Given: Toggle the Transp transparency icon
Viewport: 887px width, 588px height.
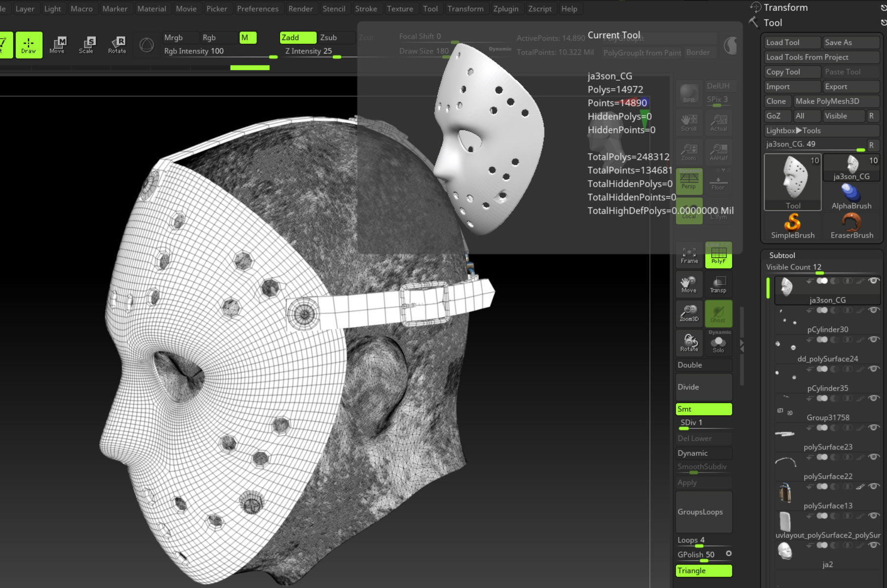Looking at the screenshot, I should tap(718, 284).
